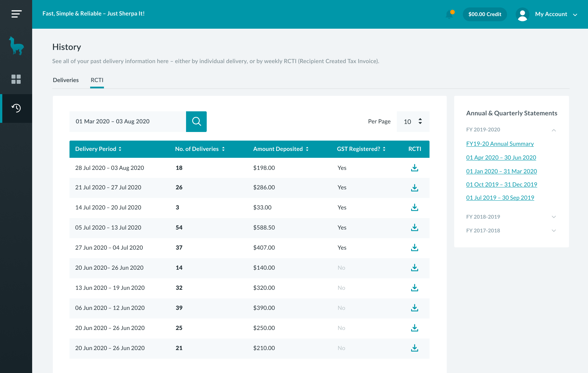This screenshot has height=373, width=588.
Task: Click the delivery count 39
Action: [x=179, y=308]
